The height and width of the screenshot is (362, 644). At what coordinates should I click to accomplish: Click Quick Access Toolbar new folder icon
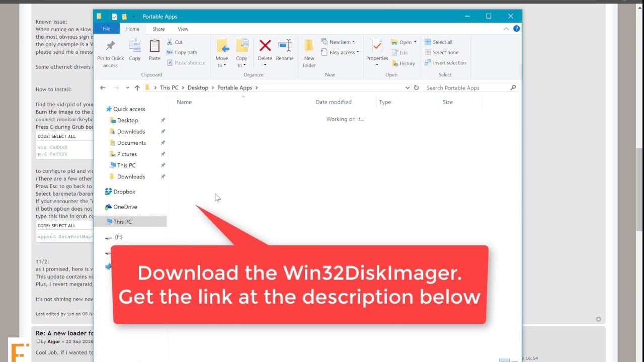(x=124, y=17)
